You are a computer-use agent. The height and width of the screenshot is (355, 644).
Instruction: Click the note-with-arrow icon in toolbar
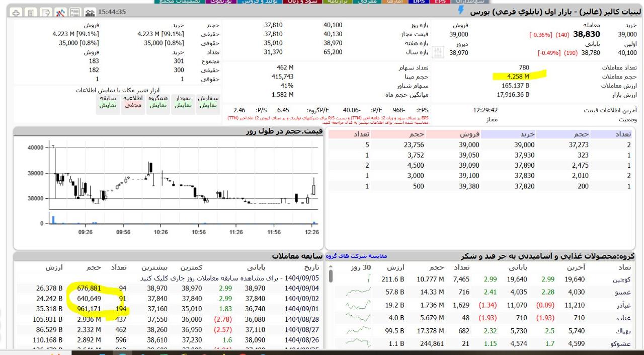[46, 13]
